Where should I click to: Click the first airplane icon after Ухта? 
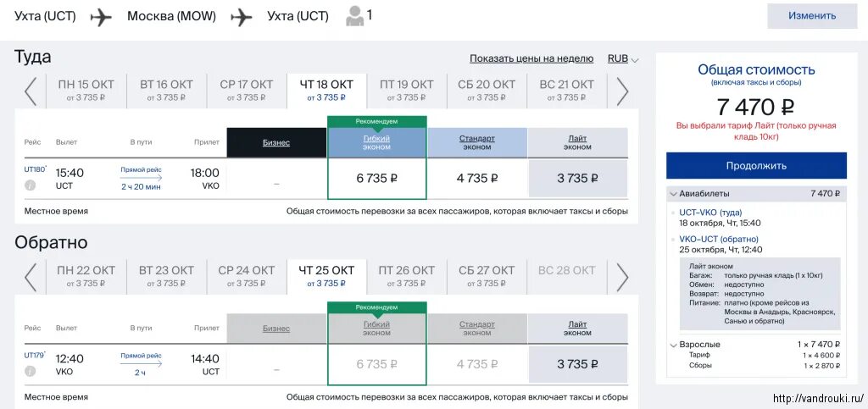pyautogui.click(x=101, y=17)
